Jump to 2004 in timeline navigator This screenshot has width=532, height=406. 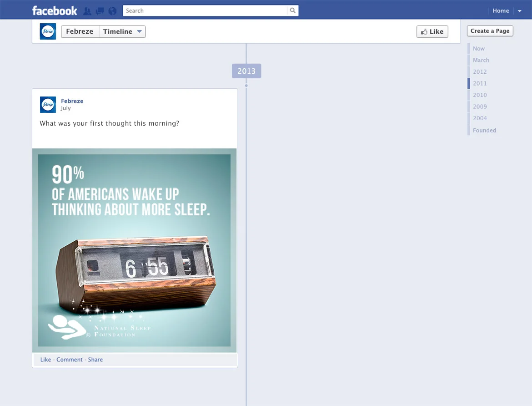[x=479, y=118]
